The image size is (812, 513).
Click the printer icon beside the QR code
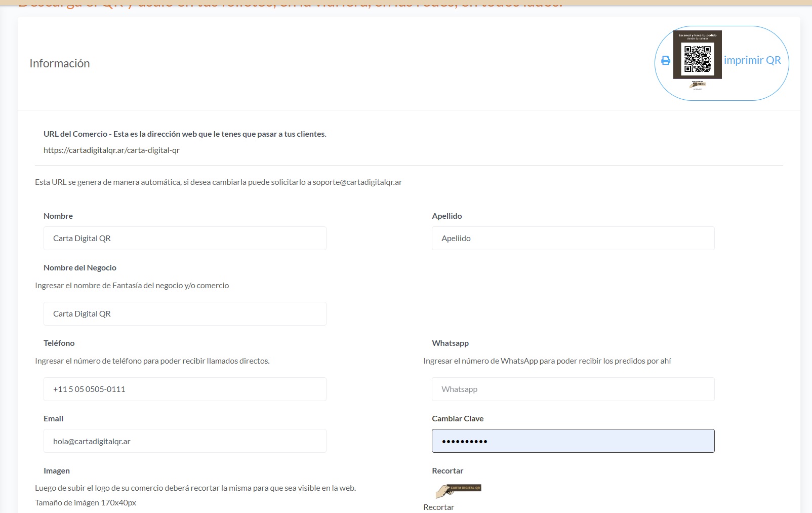click(x=666, y=60)
